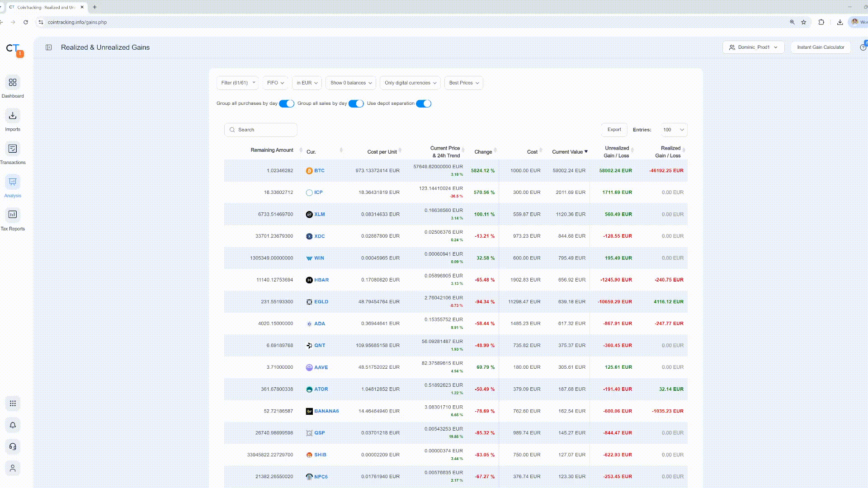868x488 pixels.
Task: Expand the FIFO method dropdown
Action: 275,83
